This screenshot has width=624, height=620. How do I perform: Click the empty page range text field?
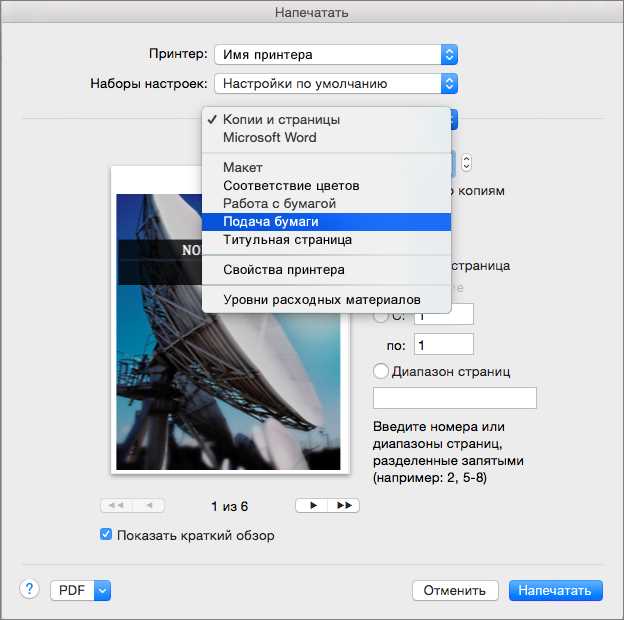454,398
